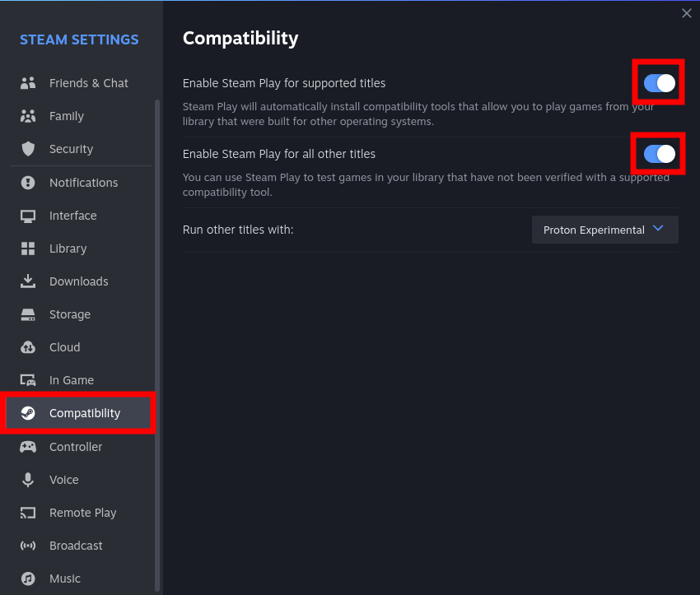Click the Library grid icon

(x=28, y=249)
